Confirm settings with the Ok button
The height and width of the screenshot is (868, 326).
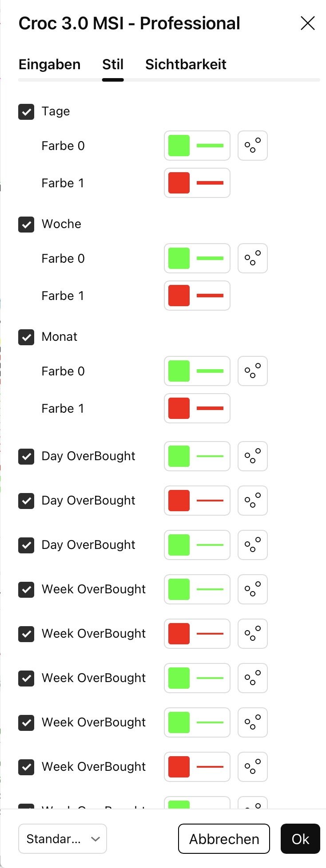300,839
